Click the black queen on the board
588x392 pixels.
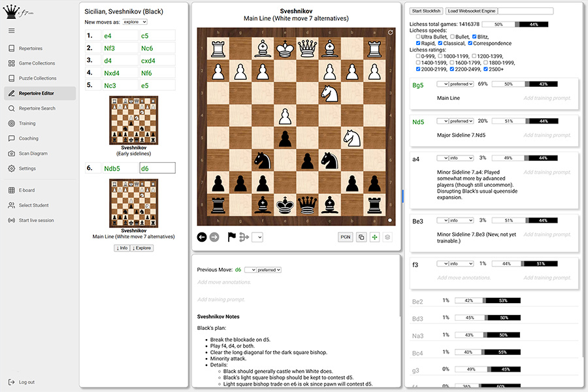308,204
